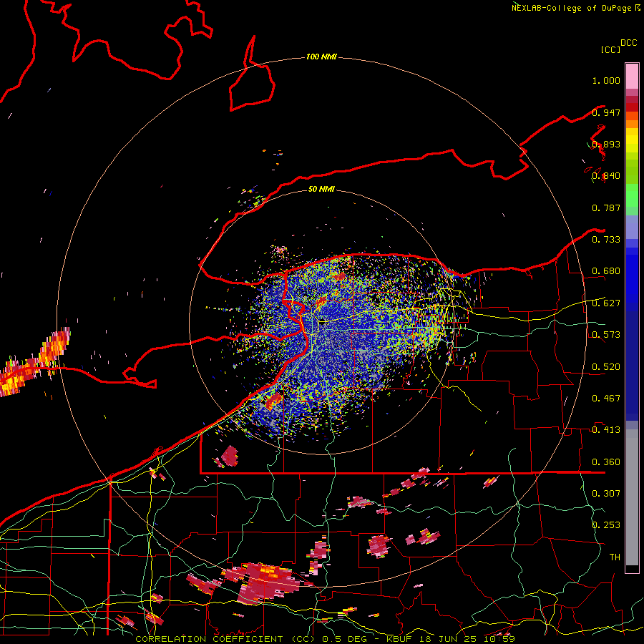Select the 0.733 scale value
This screenshot has width=644, height=644.
pos(606,240)
